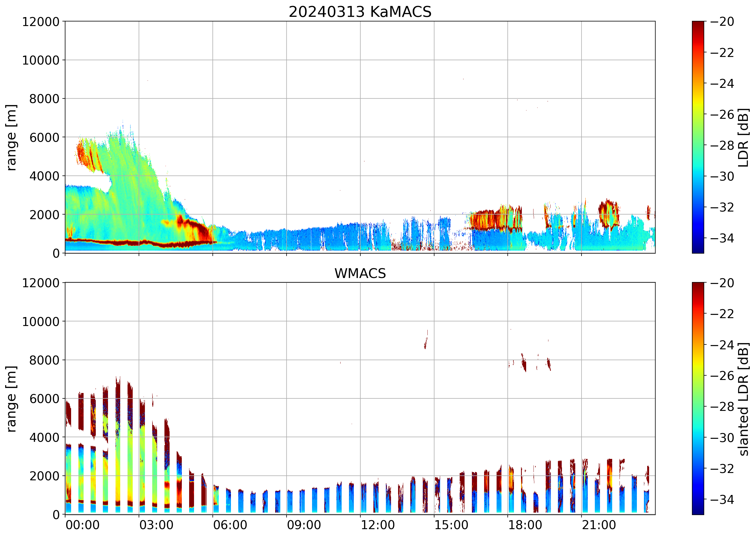Click the 09:00 time tick label
This screenshot has width=756, height=537.
tap(304, 525)
